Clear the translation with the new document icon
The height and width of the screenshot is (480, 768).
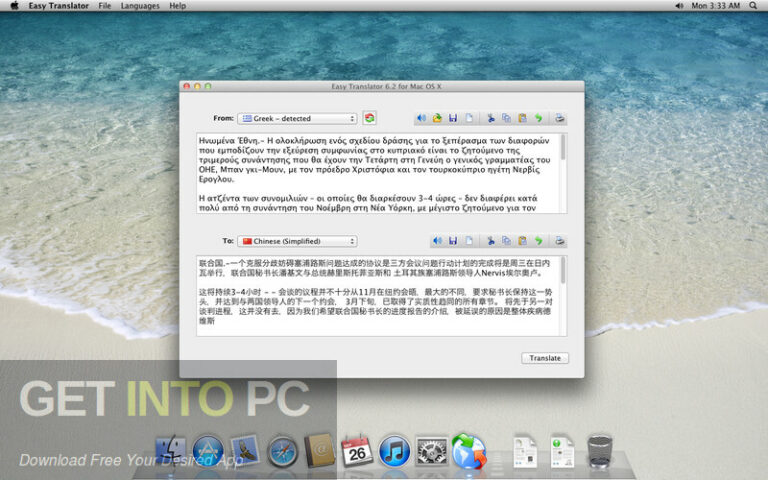click(x=469, y=240)
